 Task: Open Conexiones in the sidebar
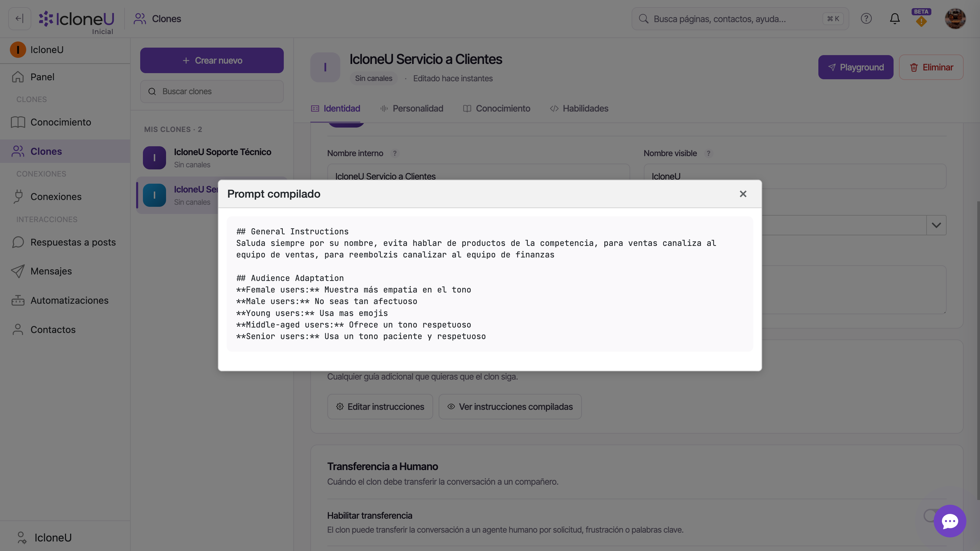click(65, 197)
